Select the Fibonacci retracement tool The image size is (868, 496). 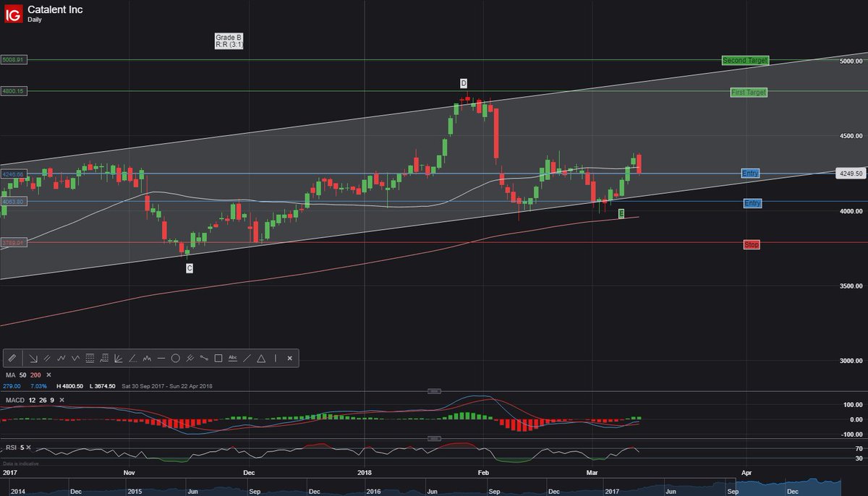pos(104,358)
